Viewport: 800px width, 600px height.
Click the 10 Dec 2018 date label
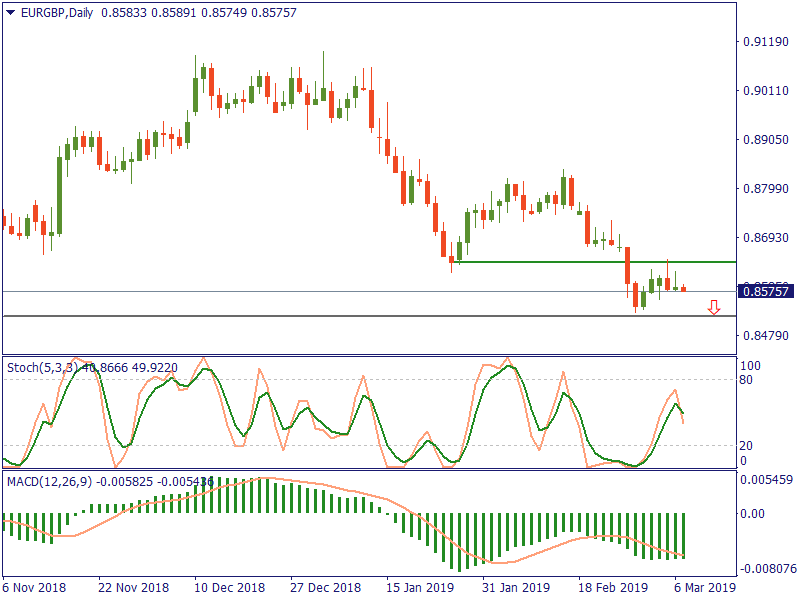click(x=230, y=588)
